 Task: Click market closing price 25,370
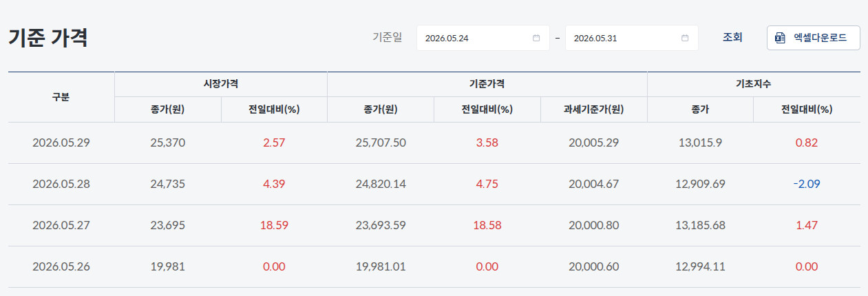(168, 143)
